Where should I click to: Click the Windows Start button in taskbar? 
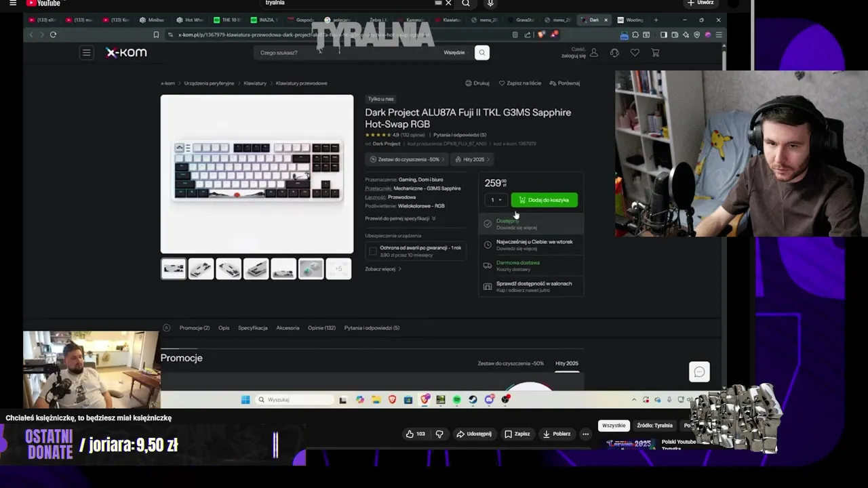coord(245,400)
